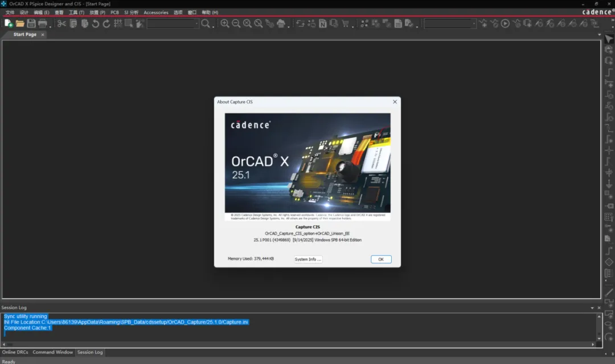Click the 'Ready' status bar text
Image resolution: width=615 pixels, height=364 pixels.
(8, 362)
